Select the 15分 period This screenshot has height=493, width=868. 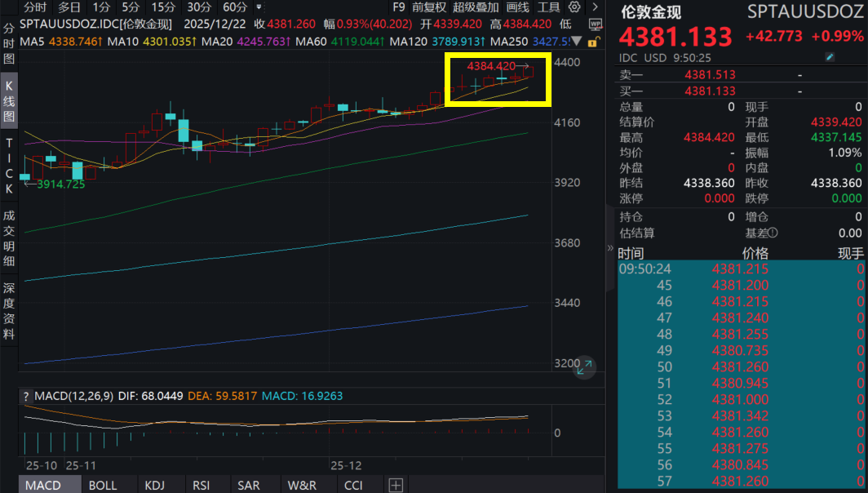point(163,7)
